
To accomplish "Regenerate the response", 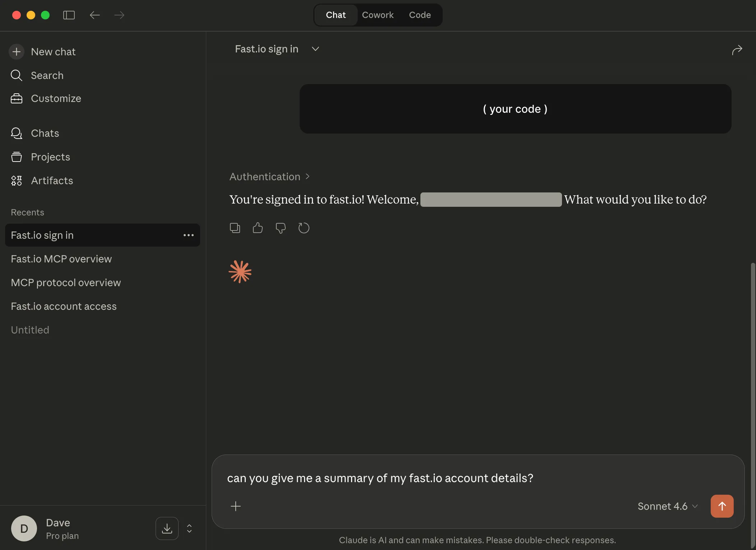I will tap(304, 228).
